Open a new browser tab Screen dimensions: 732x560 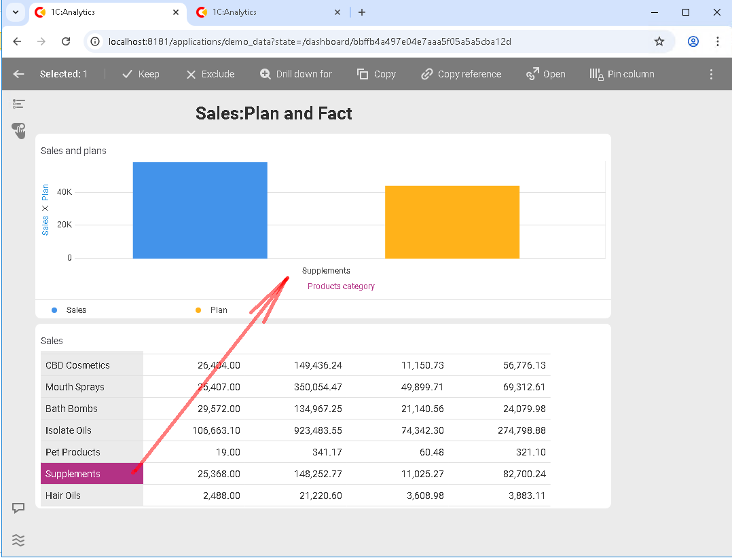(x=362, y=12)
